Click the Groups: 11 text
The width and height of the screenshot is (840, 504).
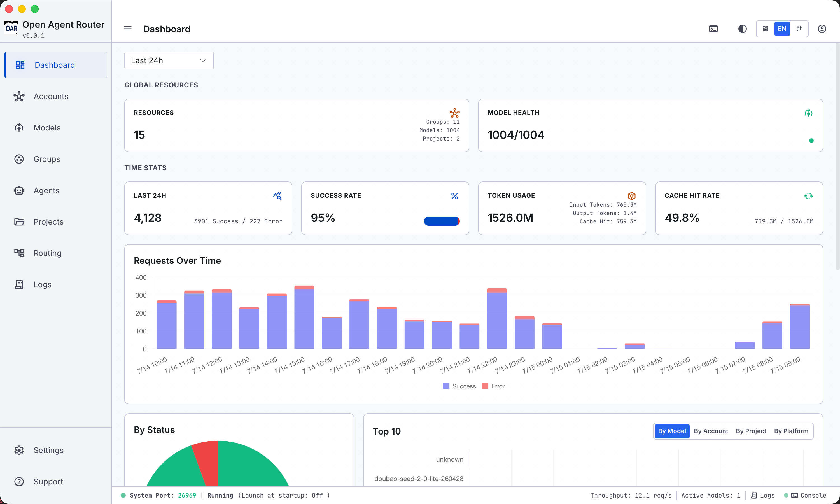coord(443,122)
